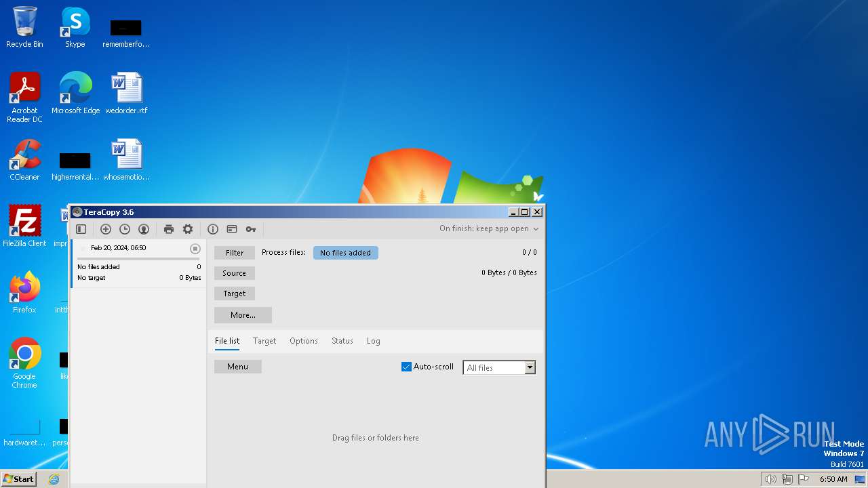This screenshot has width=868, height=488.
Task: Select the CCleaner desktop icon
Action: click(x=24, y=160)
